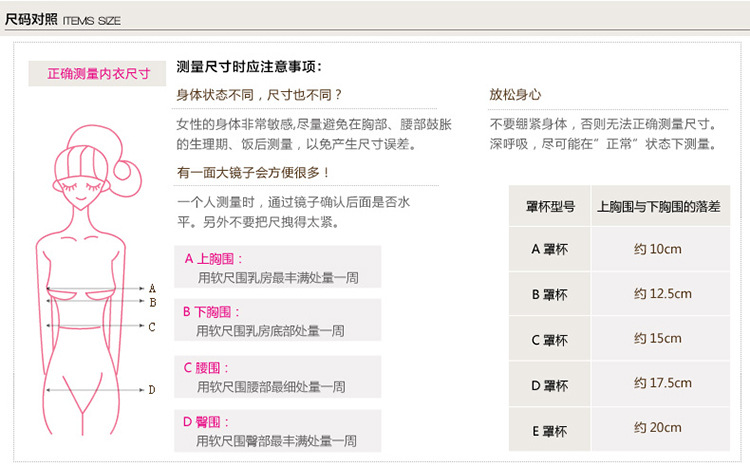Open the 有一面大镜子会方便很多！ subheading
This screenshot has width=750, height=466.
pyautogui.click(x=254, y=173)
